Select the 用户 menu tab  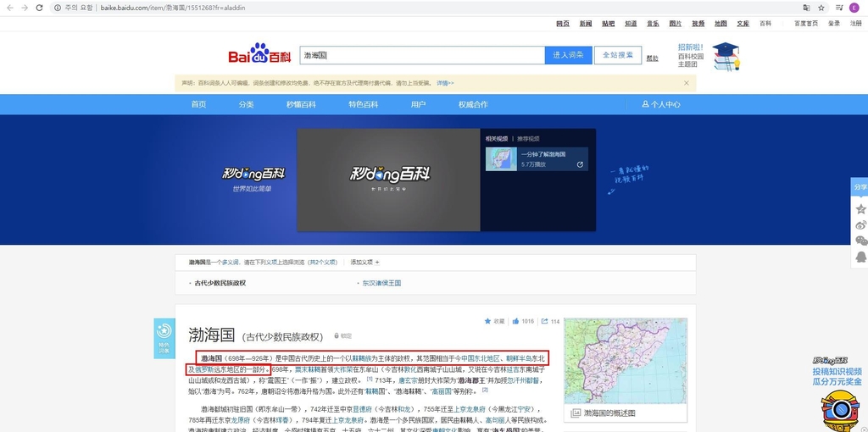click(x=419, y=104)
